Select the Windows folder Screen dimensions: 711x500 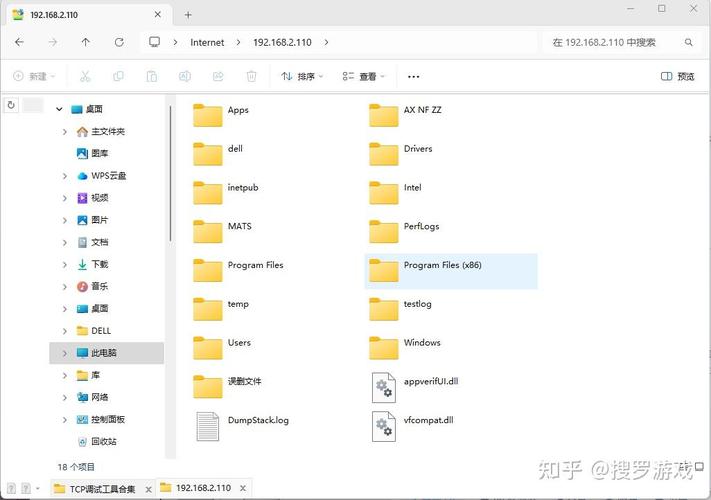point(405,348)
